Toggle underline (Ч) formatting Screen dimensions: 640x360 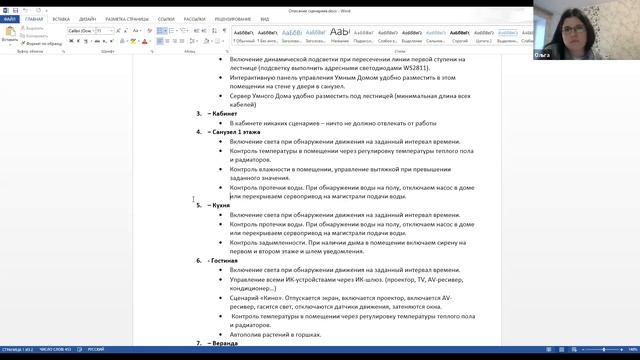pyautogui.click(x=85, y=41)
